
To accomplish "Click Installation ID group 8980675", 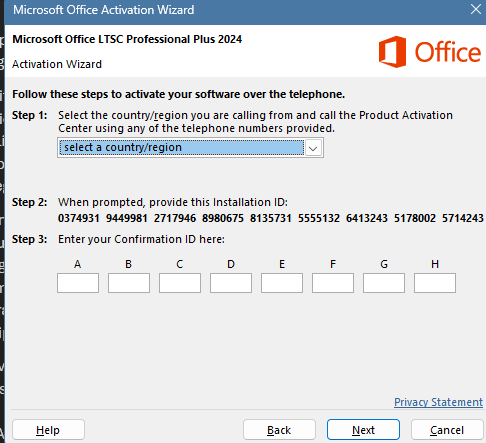I will click(223, 218).
